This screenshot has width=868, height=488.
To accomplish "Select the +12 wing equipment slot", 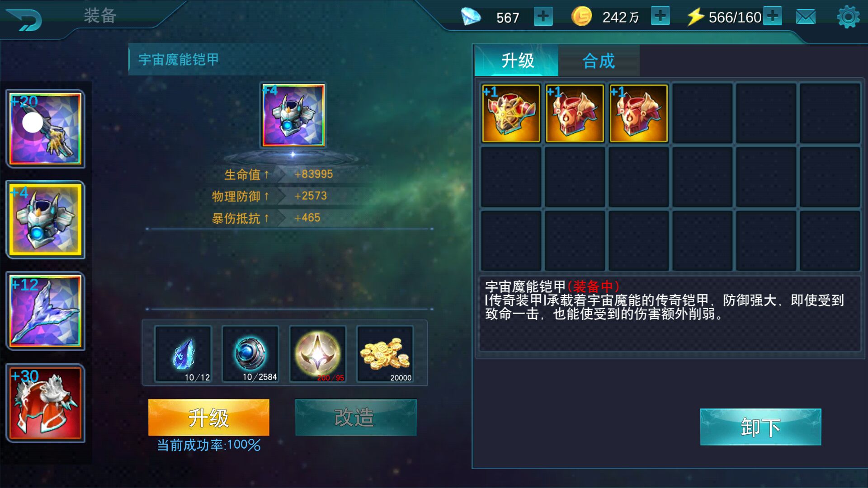I will tap(45, 311).
